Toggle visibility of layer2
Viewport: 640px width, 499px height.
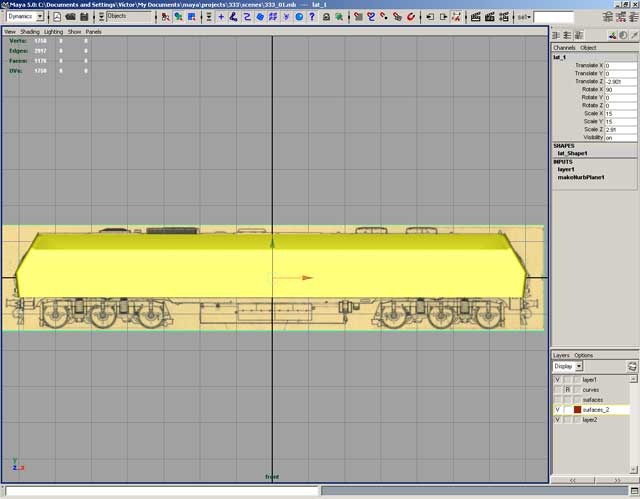point(557,420)
